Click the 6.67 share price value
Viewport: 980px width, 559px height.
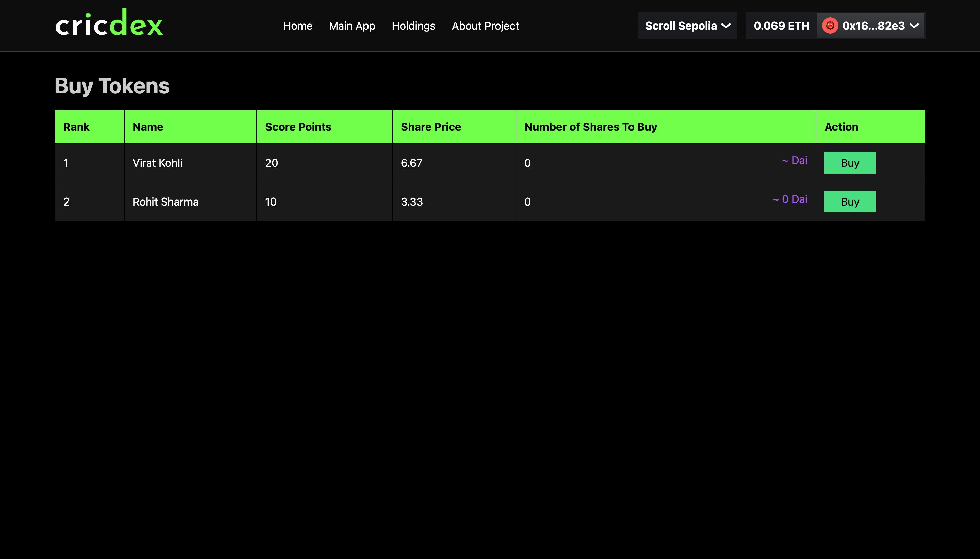point(411,163)
